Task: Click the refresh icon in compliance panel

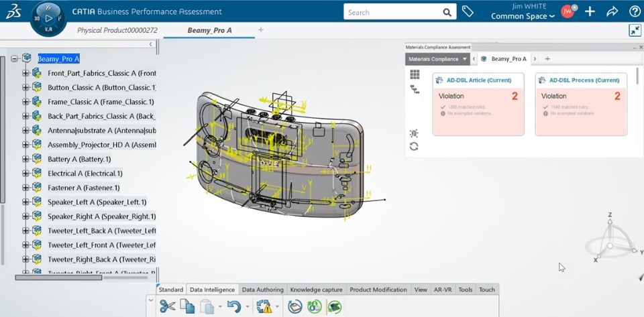Action: [414, 146]
